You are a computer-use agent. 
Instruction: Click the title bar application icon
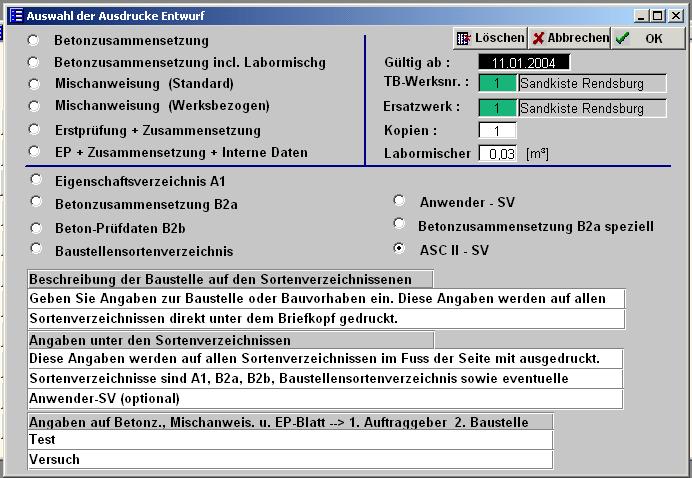click(15, 16)
